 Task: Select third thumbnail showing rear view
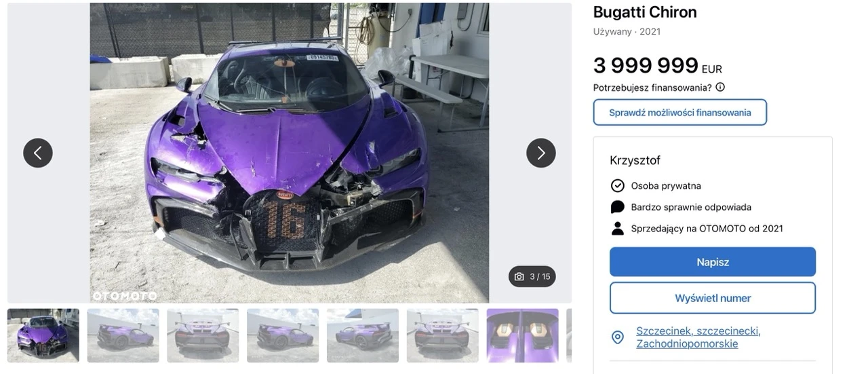[x=203, y=335]
